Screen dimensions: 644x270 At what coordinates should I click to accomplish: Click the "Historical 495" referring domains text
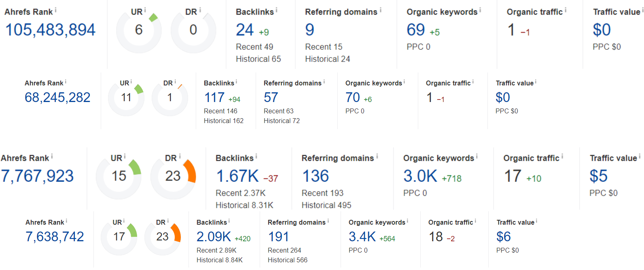coord(326,205)
